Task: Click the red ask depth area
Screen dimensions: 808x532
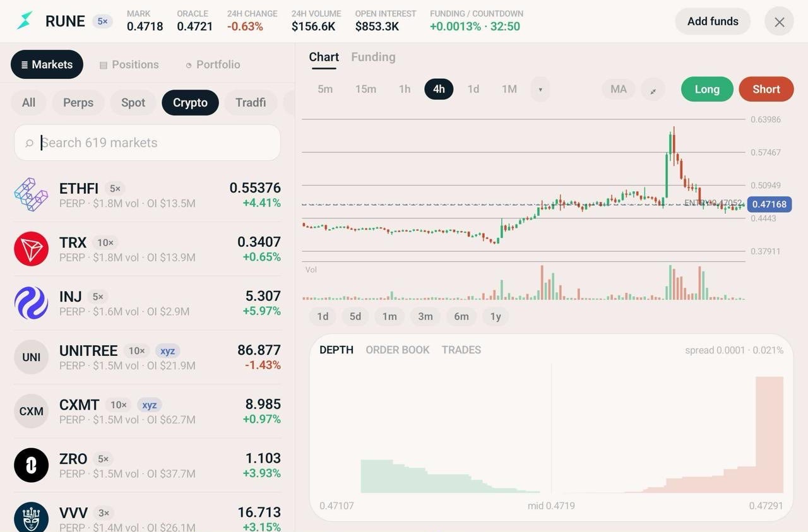Action: click(672, 435)
